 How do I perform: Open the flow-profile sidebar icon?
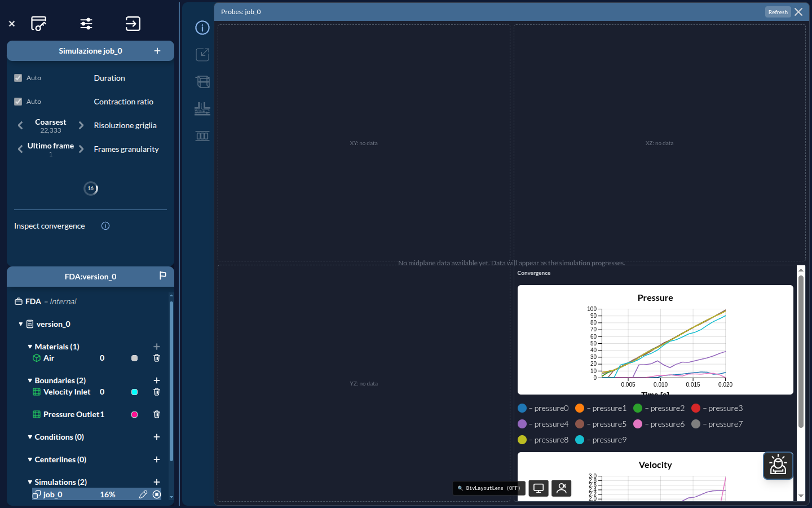tap(202, 109)
